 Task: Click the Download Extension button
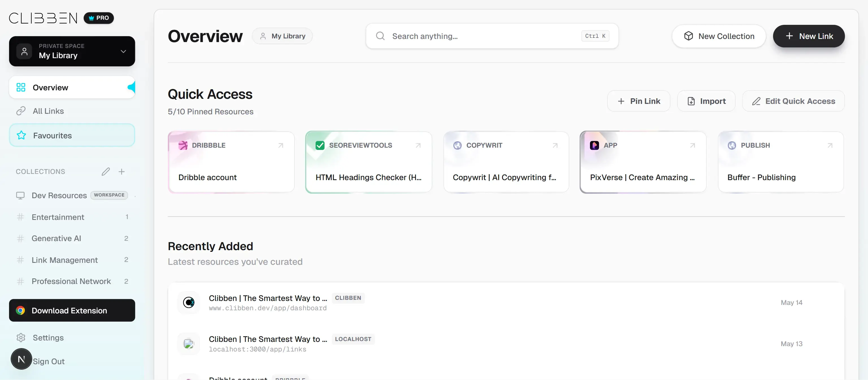[x=72, y=310]
